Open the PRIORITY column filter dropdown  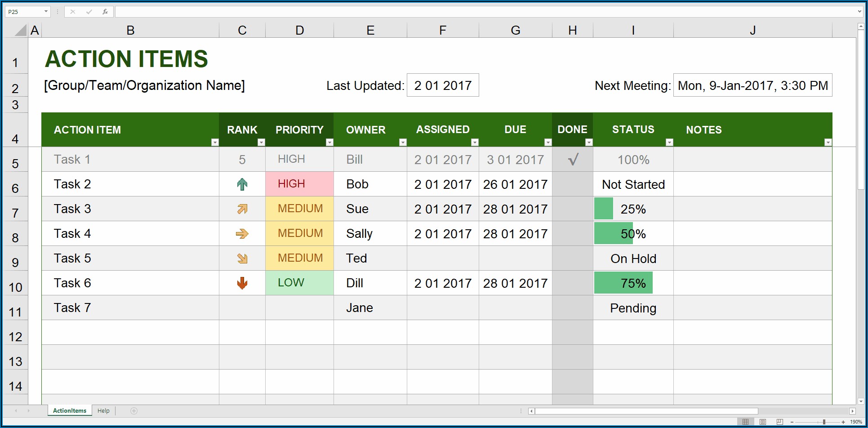(x=329, y=143)
